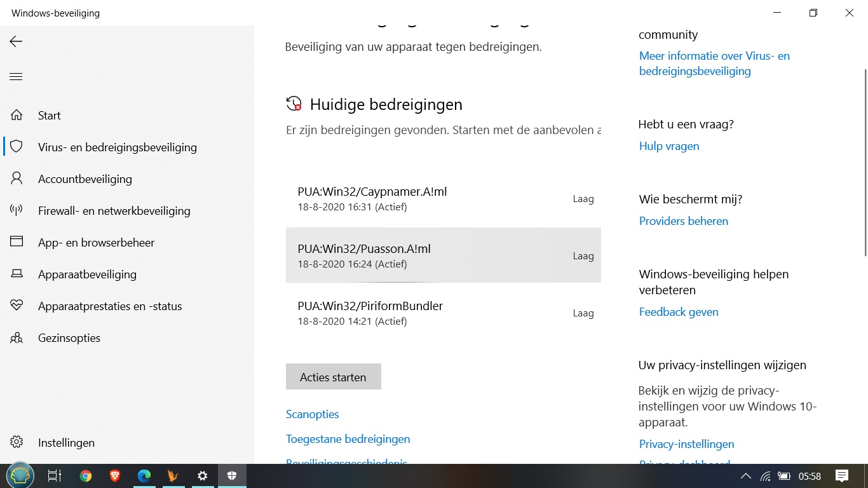The height and width of the screenshot is (488, 868).
Task: Open the notification Action Center
Action: point(842,475)
